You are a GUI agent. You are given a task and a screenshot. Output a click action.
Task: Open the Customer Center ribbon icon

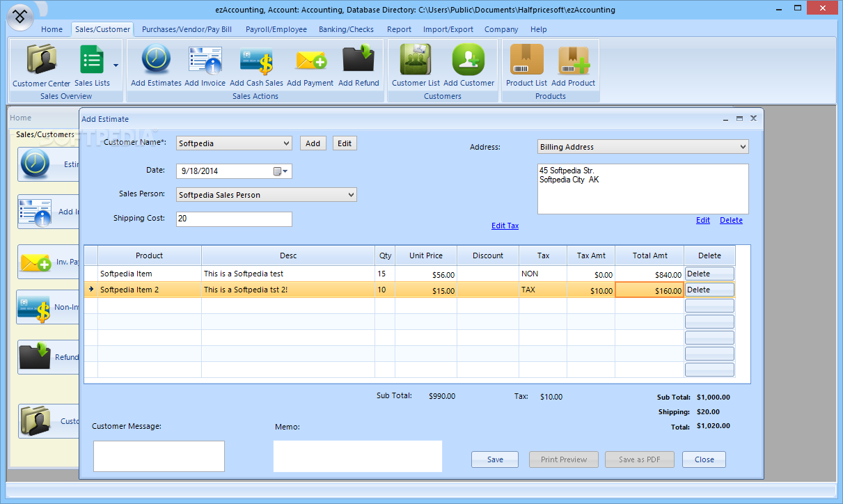(x=42, y=66)
